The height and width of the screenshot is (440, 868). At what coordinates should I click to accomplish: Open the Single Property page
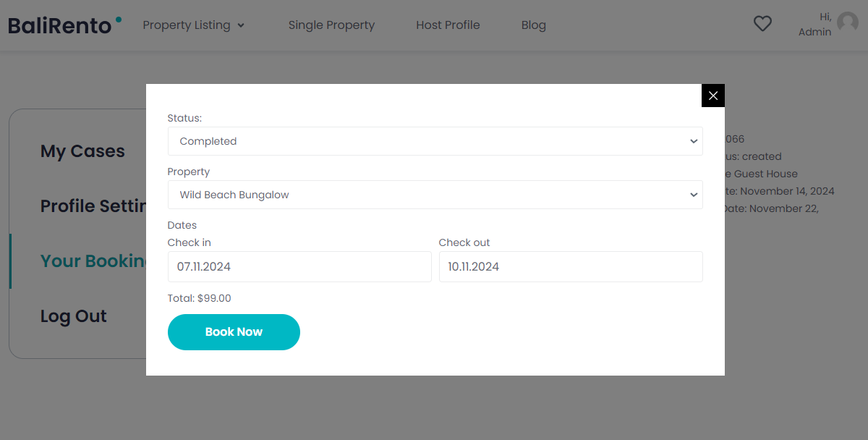coord(331,25)
